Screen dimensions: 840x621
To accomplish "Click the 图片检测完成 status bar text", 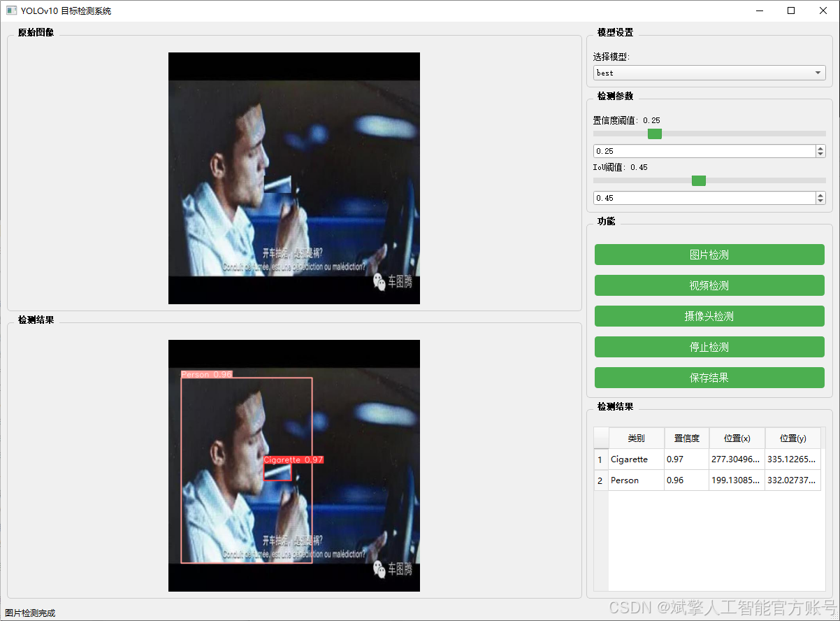I will click(30, 613).
